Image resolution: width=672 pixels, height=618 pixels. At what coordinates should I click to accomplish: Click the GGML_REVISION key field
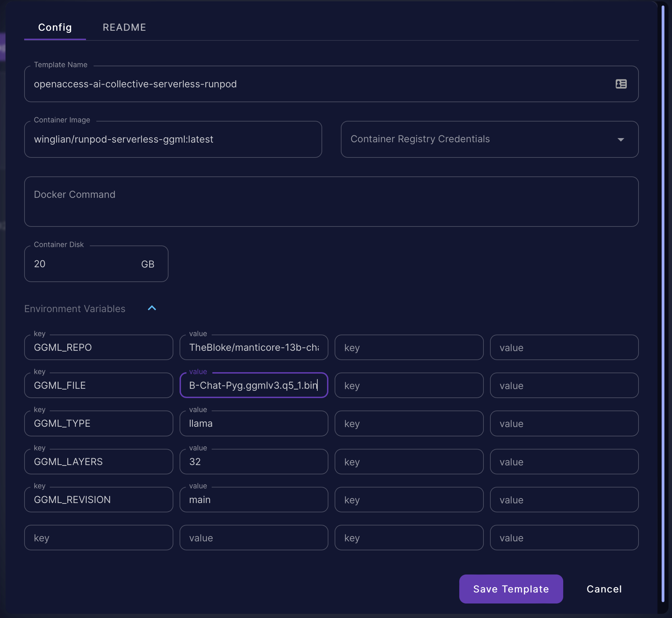(98, 499)
